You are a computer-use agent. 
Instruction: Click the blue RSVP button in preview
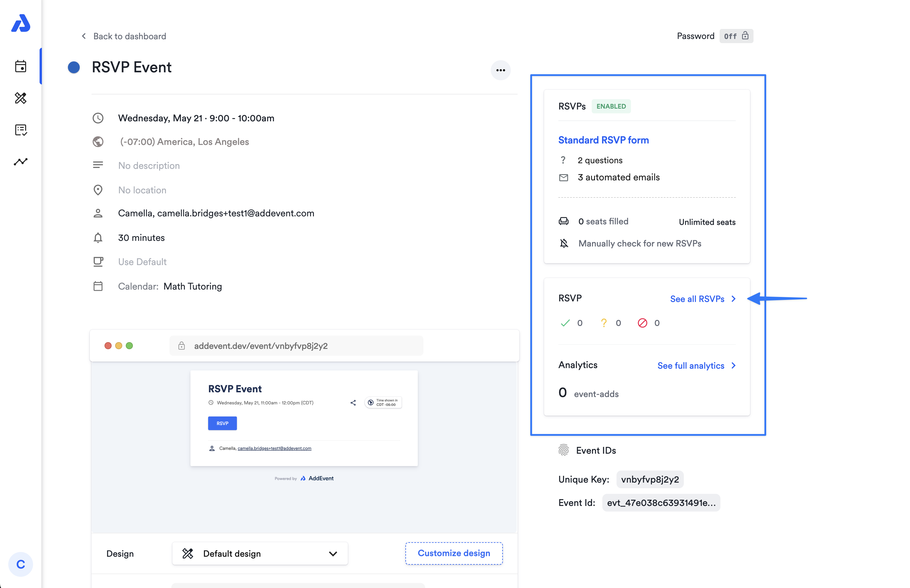tap(222, 423)
